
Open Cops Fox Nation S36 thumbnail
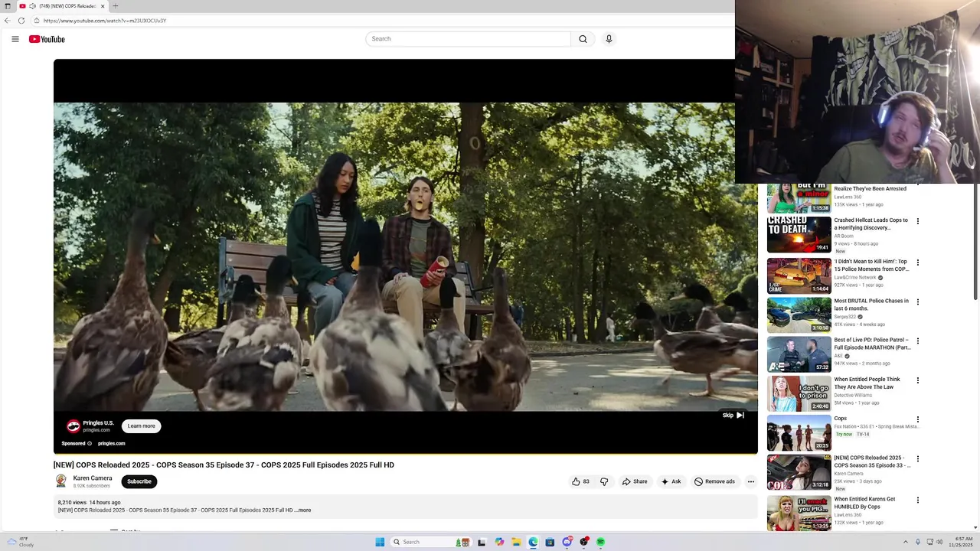pos(799,433)
